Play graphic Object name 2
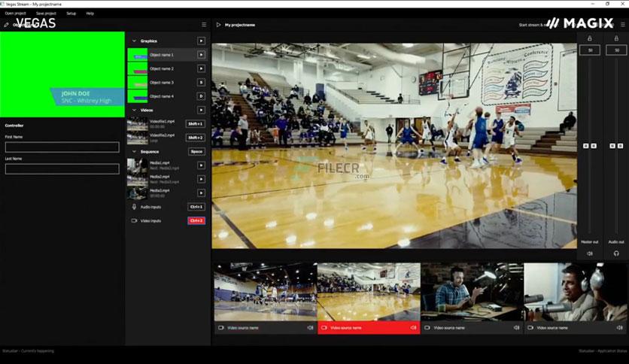The image size is (629, 364). pos(201,68)
